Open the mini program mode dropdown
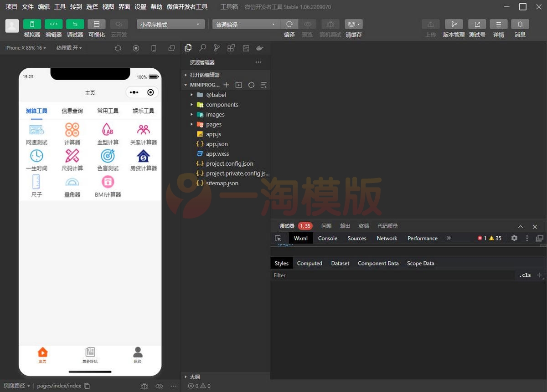 click(170, 25)
